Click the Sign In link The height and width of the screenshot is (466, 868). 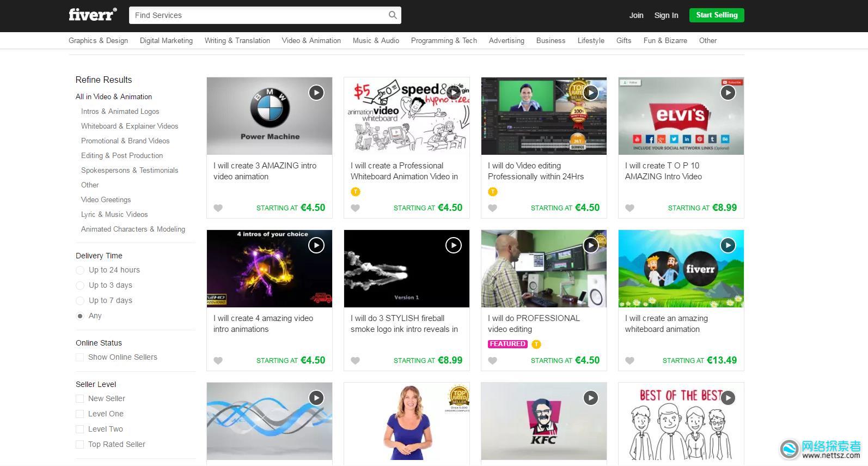tap(666, 15)
